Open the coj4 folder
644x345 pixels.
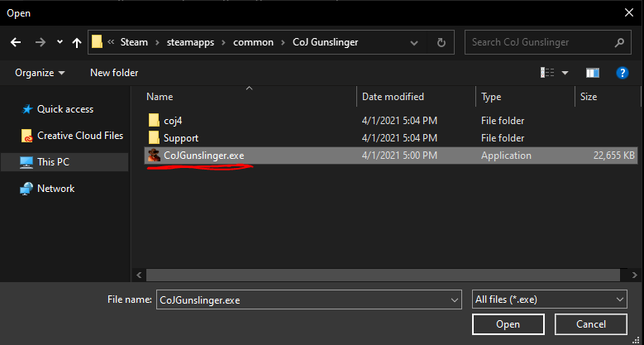click(172, 121)
